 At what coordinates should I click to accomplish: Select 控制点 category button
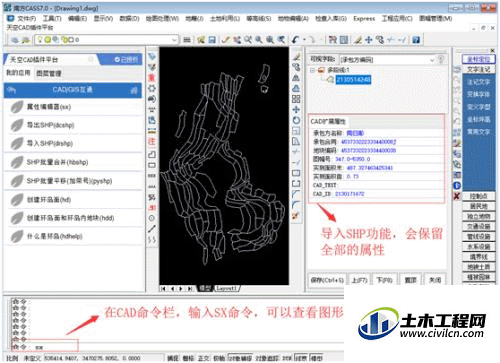pyautogui.click(x=479, y=196)
